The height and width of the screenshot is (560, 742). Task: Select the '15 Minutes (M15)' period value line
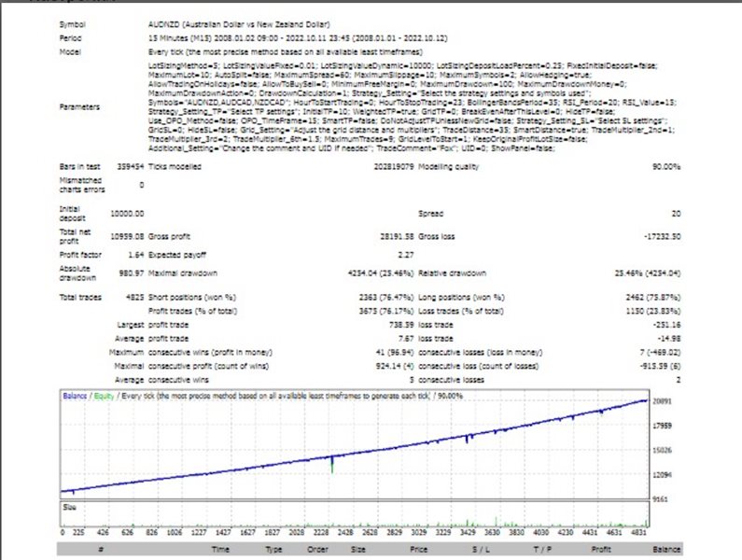[298, 38]
